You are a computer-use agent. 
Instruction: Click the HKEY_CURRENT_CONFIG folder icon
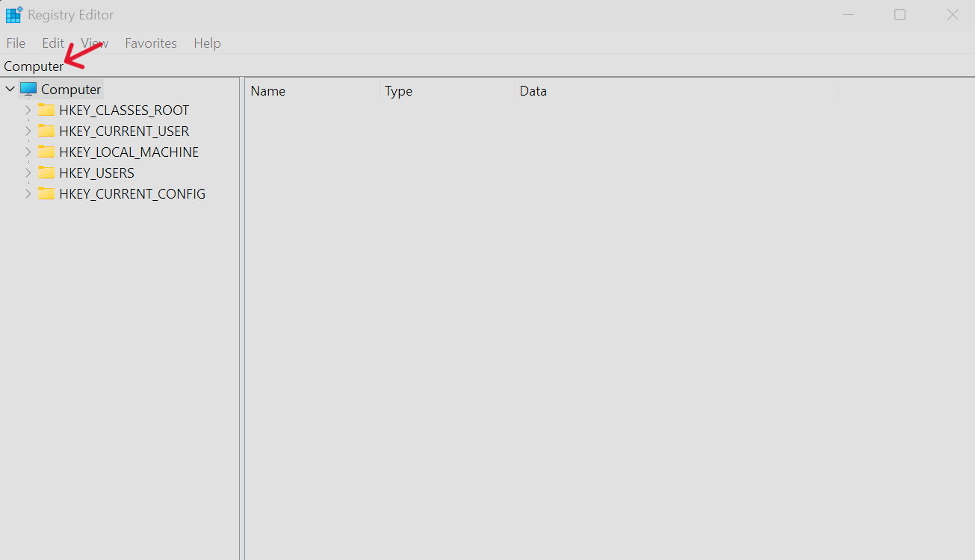(x=47, y=194)
